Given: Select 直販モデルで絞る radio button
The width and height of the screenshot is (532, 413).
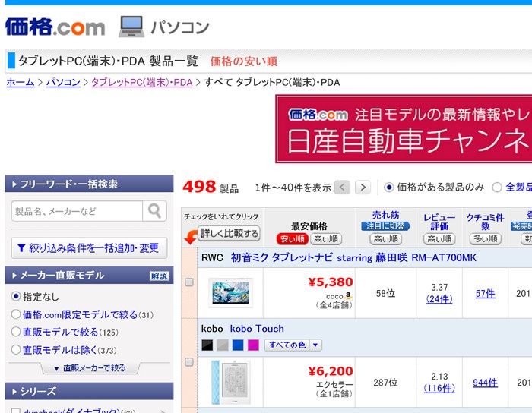Looking at the screenshot, I should (16, 332).
